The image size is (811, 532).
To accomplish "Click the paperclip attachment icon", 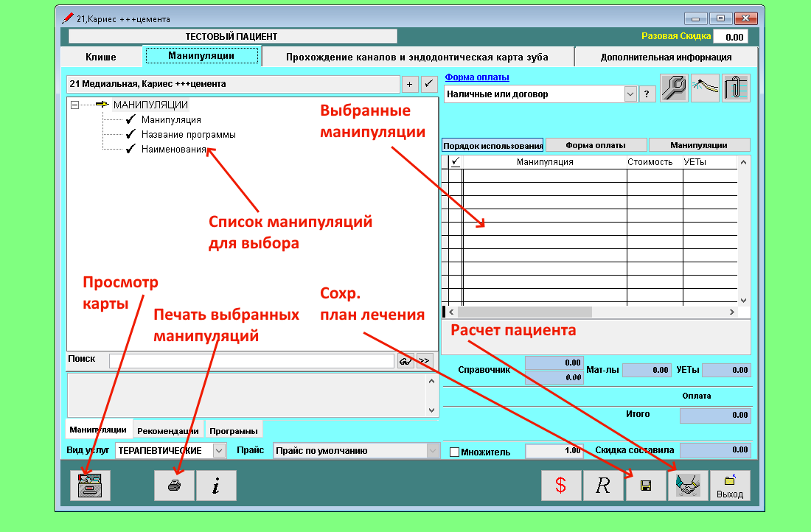I will click(735, 88).
